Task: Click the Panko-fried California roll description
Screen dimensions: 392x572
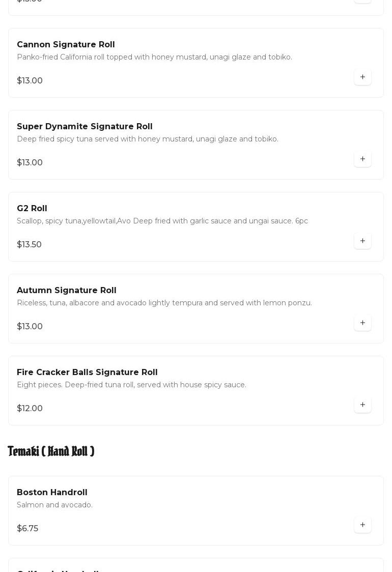Action: coord(154,57)
